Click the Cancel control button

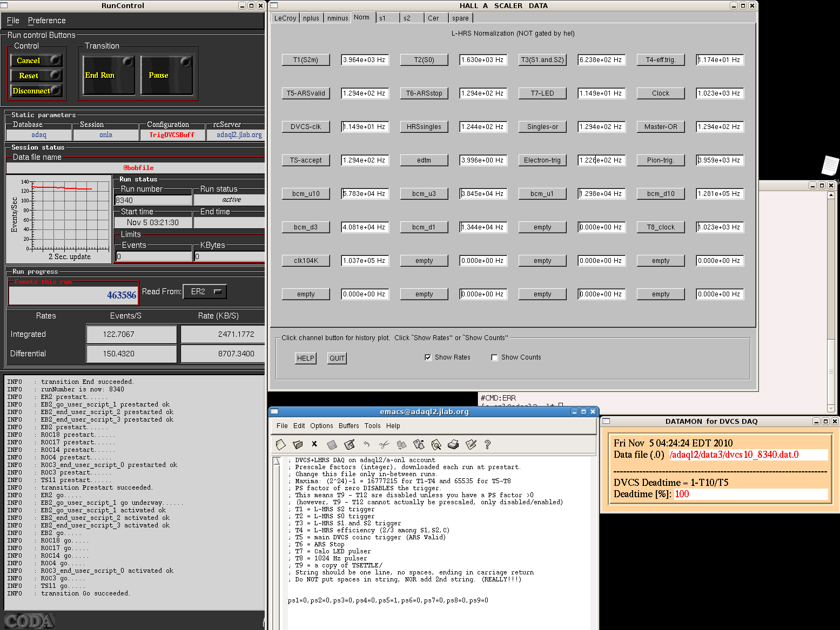[x=36, y=60]
